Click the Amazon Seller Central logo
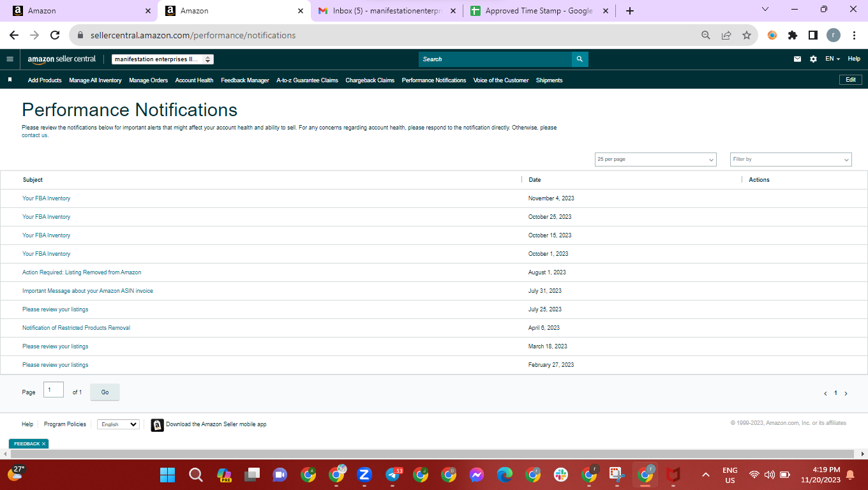 [62, 59]
